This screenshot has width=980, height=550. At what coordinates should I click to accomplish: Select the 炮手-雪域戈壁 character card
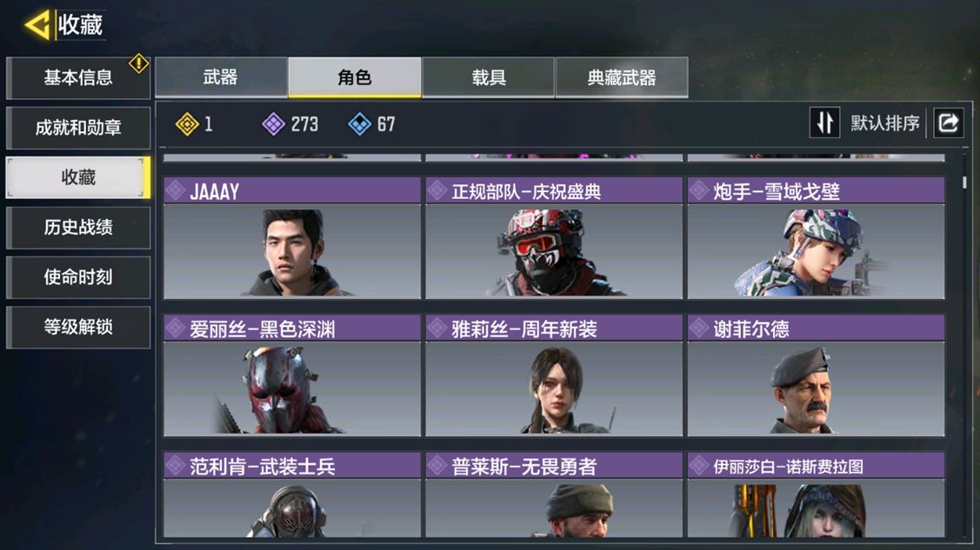pyautogui.click(x=817, y=238)
